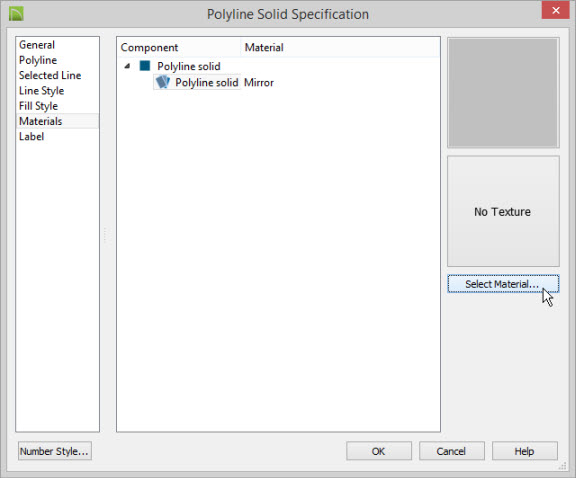Open the Fill Style panel

(x=38, y=106)
